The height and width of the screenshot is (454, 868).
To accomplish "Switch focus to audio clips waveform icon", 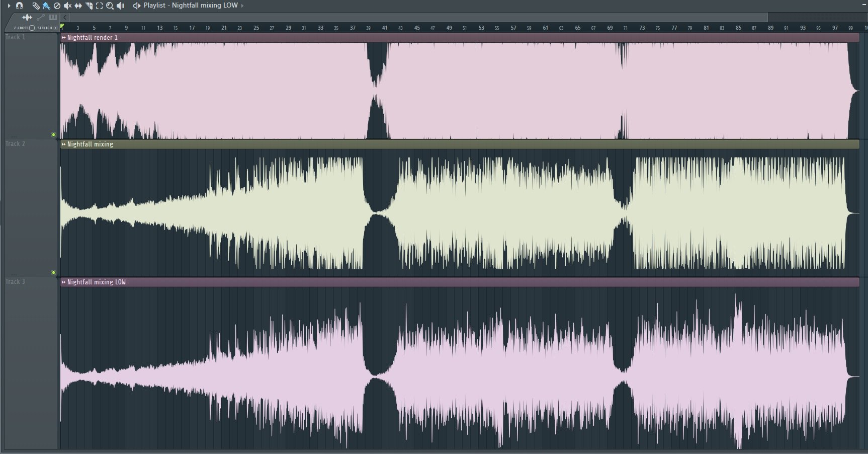I will [x=27, y=18].
